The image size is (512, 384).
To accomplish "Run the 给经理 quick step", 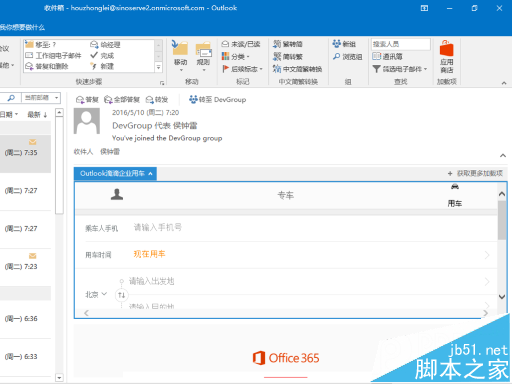I will [105, 44].
